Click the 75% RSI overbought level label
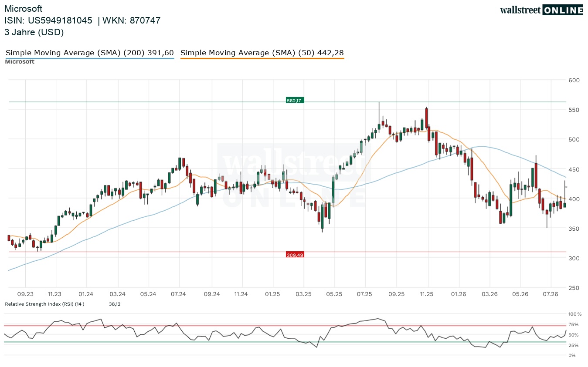 (574, 324)
